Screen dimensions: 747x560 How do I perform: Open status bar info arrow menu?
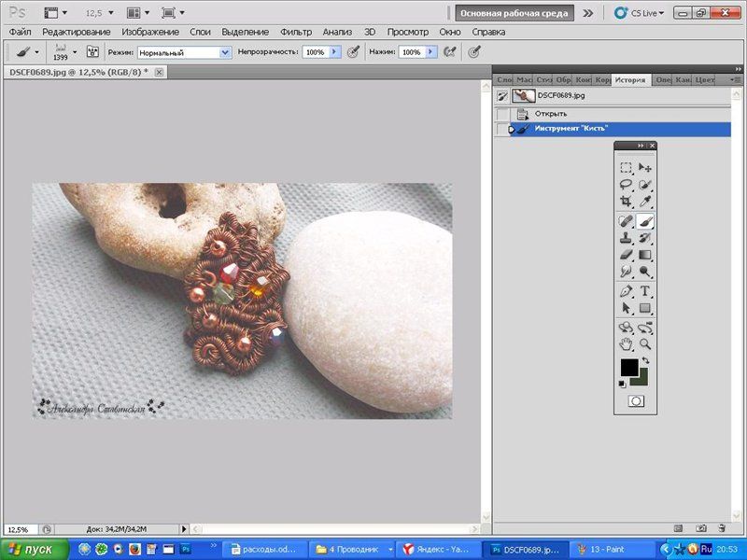pyautogui.click(x=184, y=528)
